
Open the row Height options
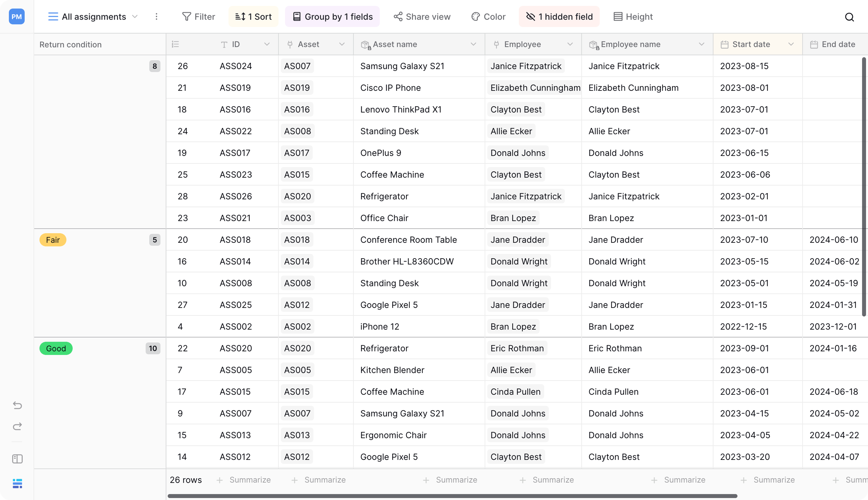[633, 16]
